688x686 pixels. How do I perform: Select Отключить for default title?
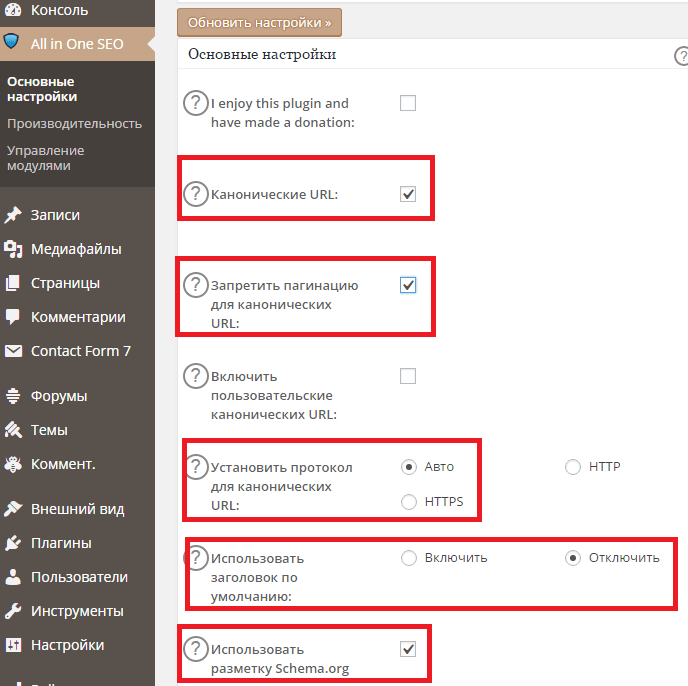pos(573,558)
